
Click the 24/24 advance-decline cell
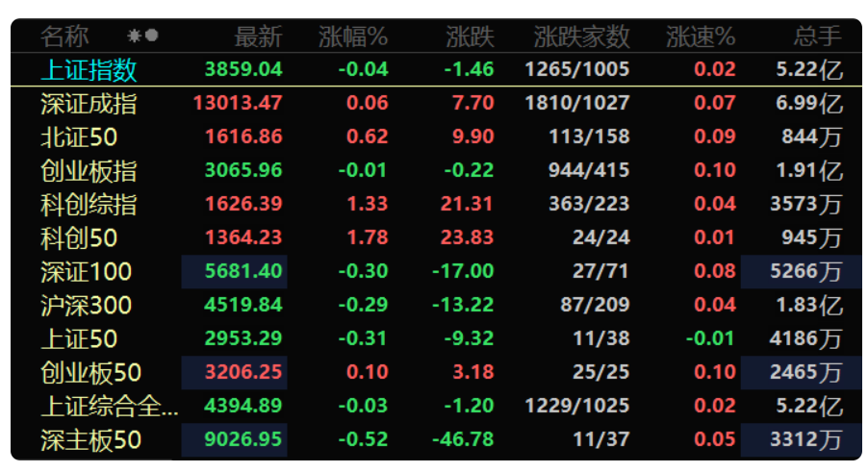coord(601,237)
